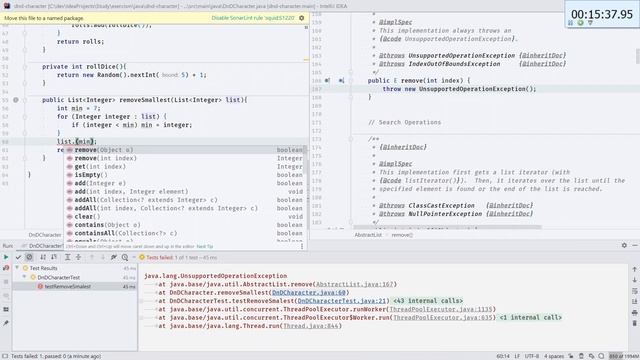Expand the 43 internal calls fold
This screenshot has width=640, height=360.
coord(428,301)
